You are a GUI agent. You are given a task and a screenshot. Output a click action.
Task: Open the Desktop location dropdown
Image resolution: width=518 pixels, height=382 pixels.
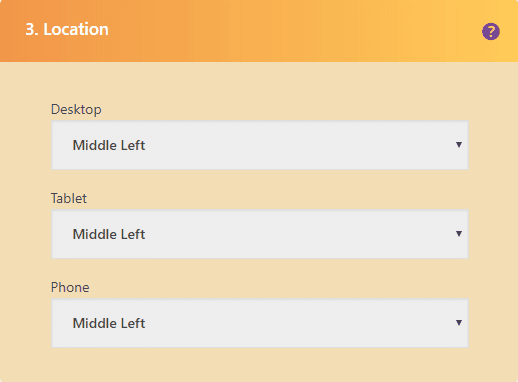click(x=260, y=145)
